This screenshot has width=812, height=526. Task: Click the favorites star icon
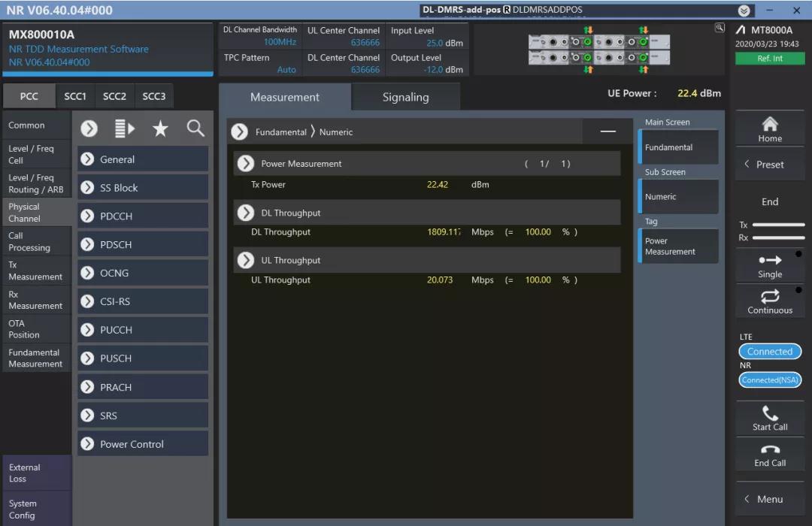click(x=160, y=128)
